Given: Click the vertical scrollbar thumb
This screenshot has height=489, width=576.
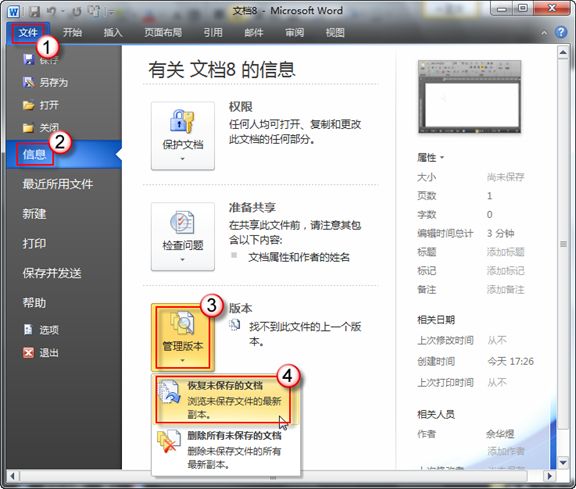Looking at the screenshot, I should (x=563, y=244).
